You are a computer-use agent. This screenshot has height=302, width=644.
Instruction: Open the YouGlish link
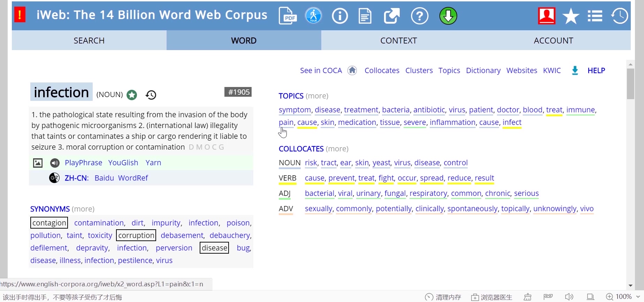[123, 163]
